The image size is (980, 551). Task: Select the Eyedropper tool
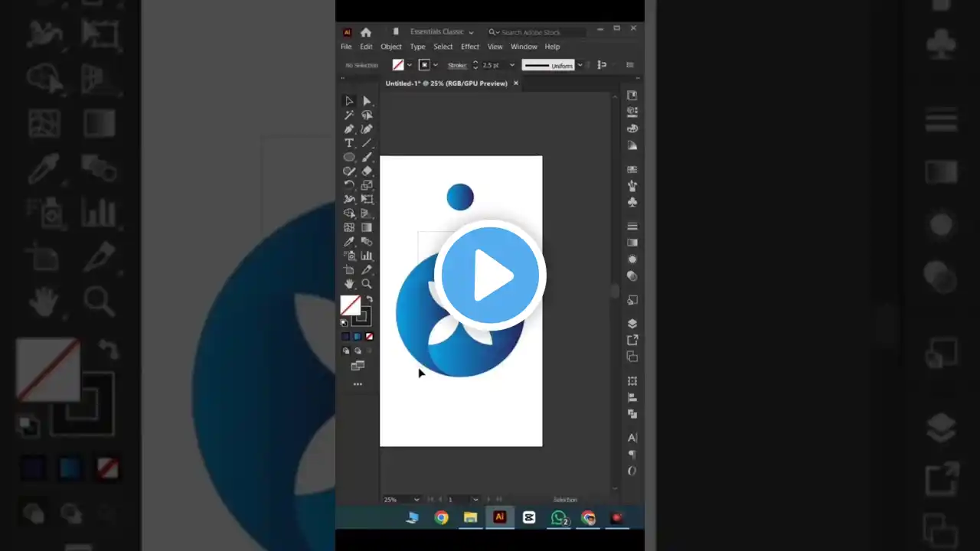[349, 242]
